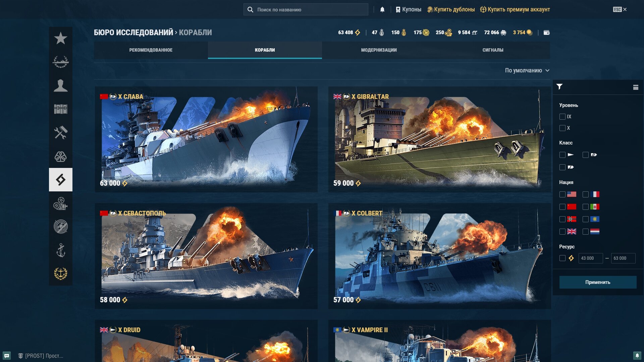The height and width of the screenshot is (362, 644).
Task: Check the United Kingdom nation filter
Action: (x=562, y=232)
